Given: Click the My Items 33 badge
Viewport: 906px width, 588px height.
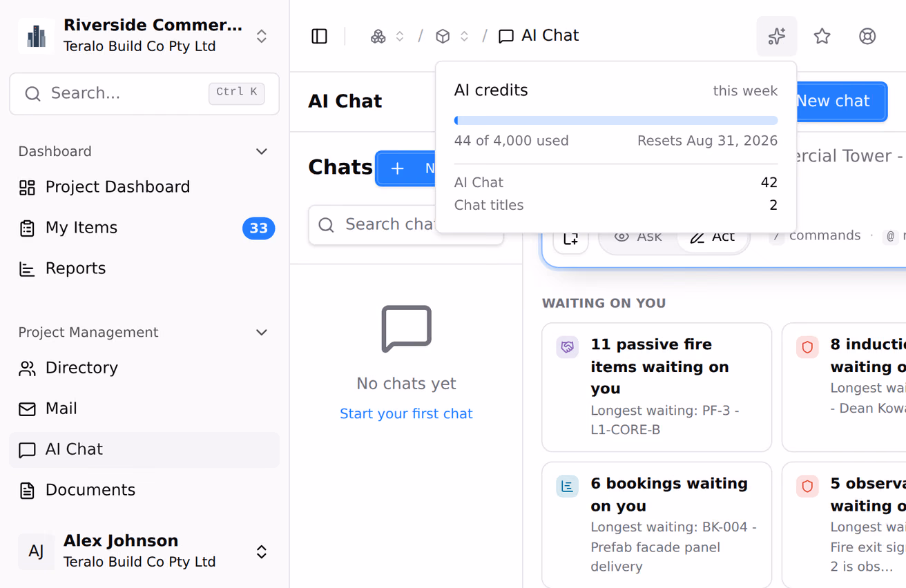Looking at the screenshot, I should coord(258,228).
